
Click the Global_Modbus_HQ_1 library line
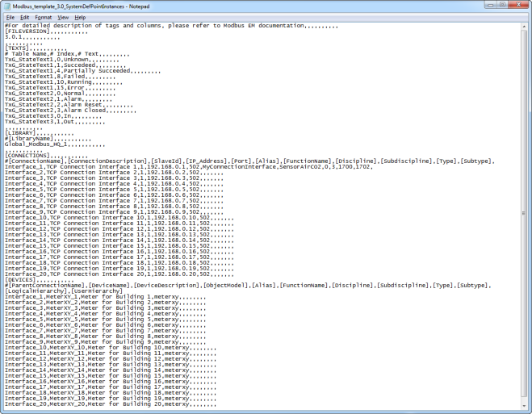click(40, 144)
